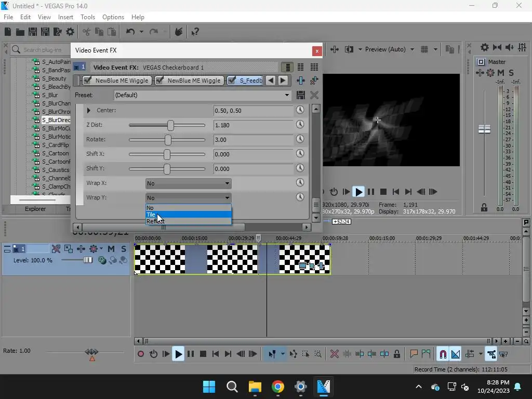Toggle the S_Feedback effect checkbox
The image size is (532, 399).
point(232,81)
